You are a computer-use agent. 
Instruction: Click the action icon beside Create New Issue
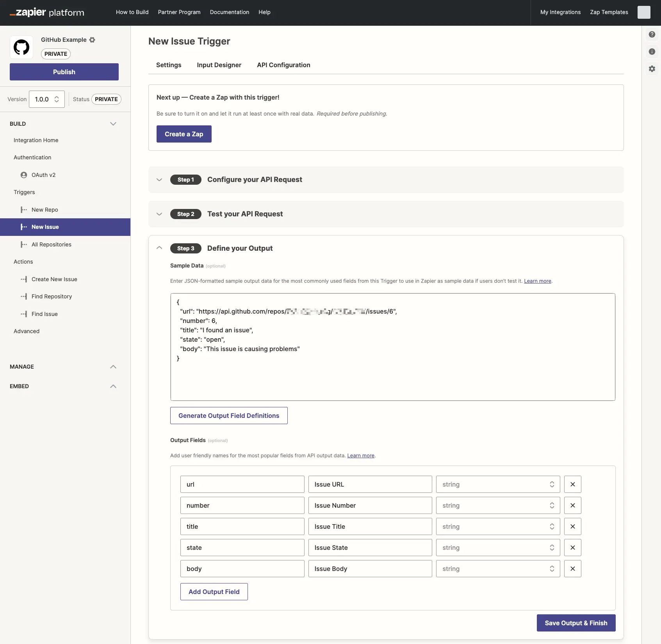click(24, 279)
